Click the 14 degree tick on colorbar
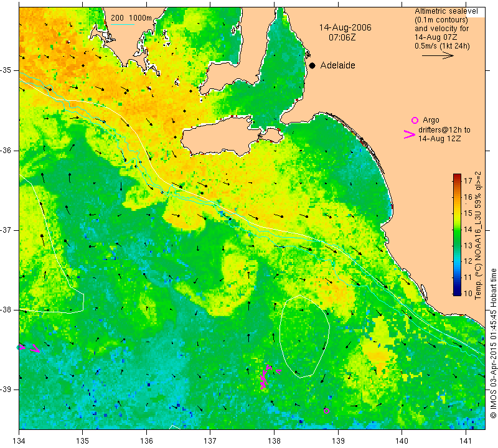 coord(468,229)
